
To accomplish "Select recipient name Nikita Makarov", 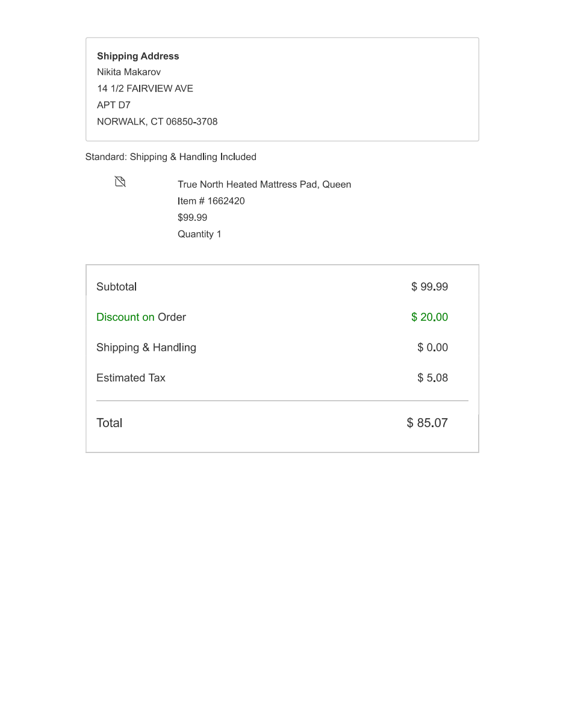I will click(129, 72).
